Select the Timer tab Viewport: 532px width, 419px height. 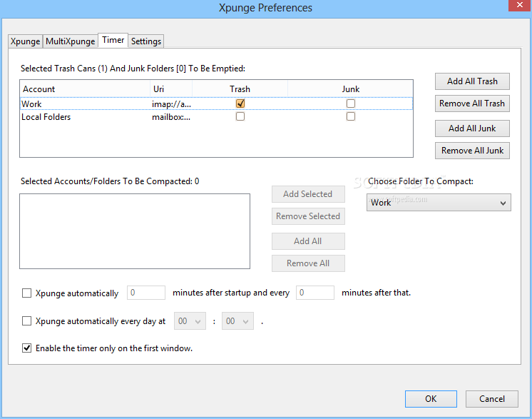click(x=113, y=40)
